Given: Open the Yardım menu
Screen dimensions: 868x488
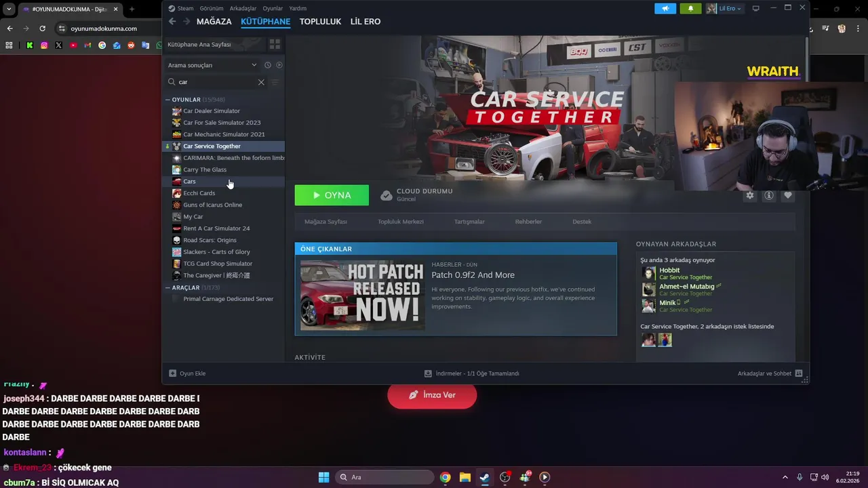Looking at the screenshot, I should 298,8.
